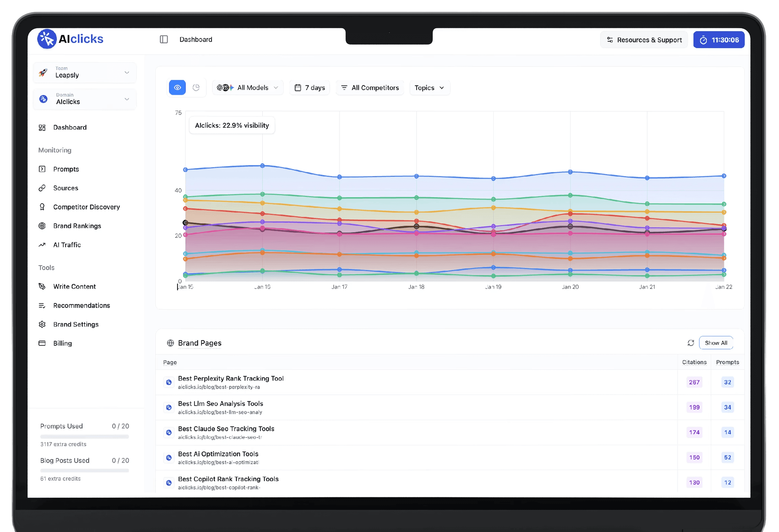Click the Prompts Used progress bar

[x=84, y=436]
